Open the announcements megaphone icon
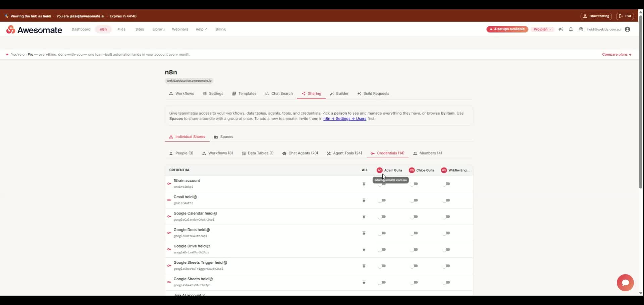Image resolution: width=644 pixels, height=305 pixels. pyautogui.click(x=561, y=29)
